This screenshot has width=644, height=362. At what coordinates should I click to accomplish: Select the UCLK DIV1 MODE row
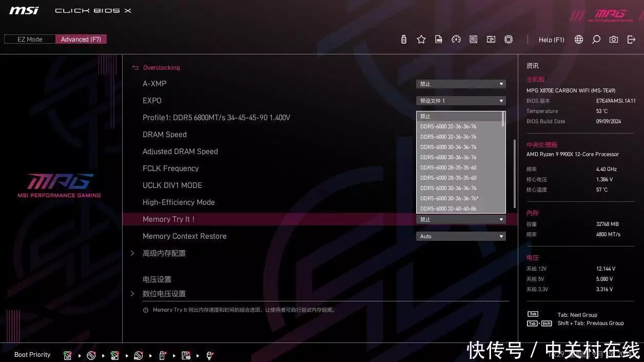click(x=172, y=185)
